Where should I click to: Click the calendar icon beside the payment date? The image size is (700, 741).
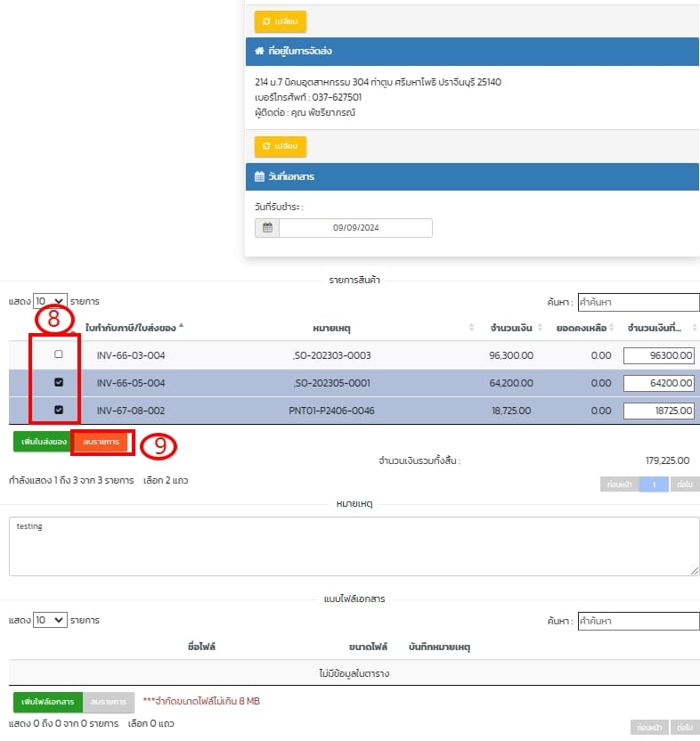point(267,228)
